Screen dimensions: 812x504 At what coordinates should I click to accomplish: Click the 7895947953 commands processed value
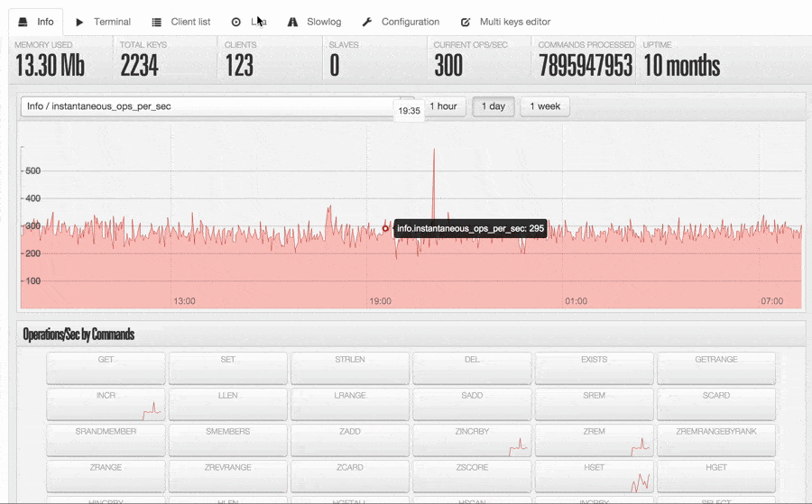click(x=586, y=66)
